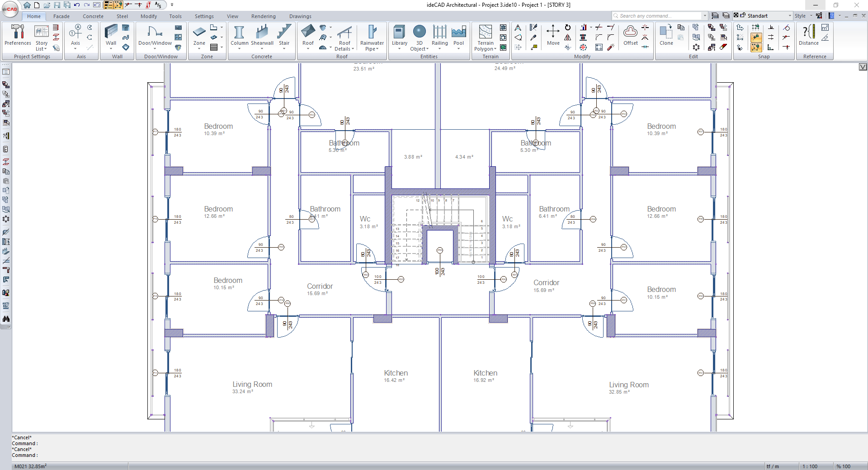This screenshot has height=470, width=868.
Task: Click the Column tool in Concrete group
Action: click(239, 36)
